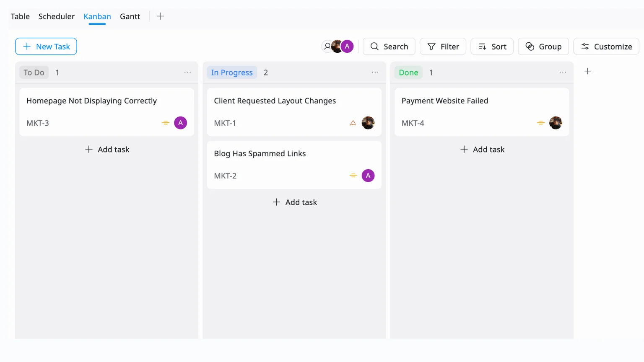The image size is (644, 362).
Task: Create a task with New Task button
Action: tap(46, 47)
